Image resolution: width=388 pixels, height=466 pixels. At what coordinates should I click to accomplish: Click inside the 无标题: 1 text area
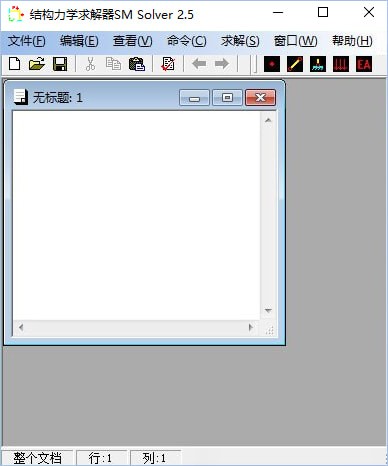click(x=137, y=216)
